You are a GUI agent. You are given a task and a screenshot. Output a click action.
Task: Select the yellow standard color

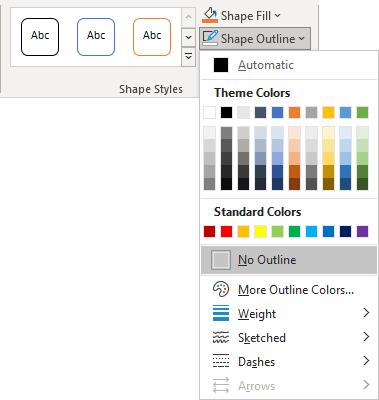point(260,231)
